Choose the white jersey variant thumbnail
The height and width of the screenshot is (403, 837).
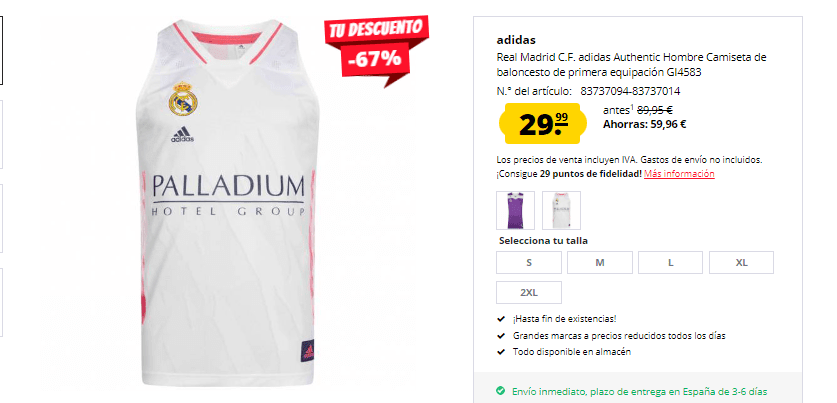pyautogui.click(x=561, y=210)
